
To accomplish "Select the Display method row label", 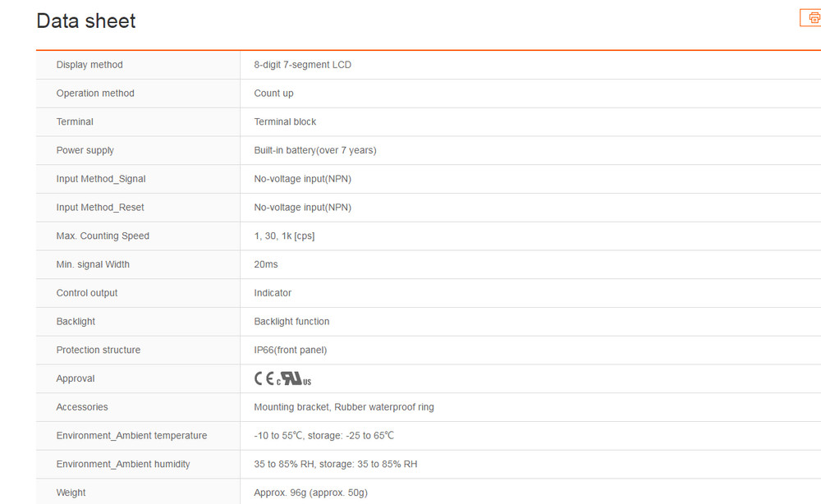I will click(x=89, y=65).
